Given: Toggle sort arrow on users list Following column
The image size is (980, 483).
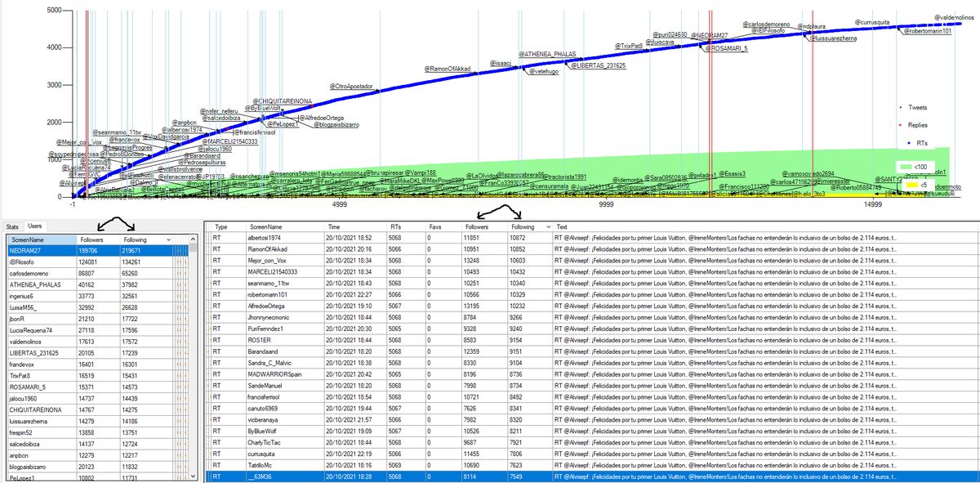Looking at the screenshot, I should 168,239.
